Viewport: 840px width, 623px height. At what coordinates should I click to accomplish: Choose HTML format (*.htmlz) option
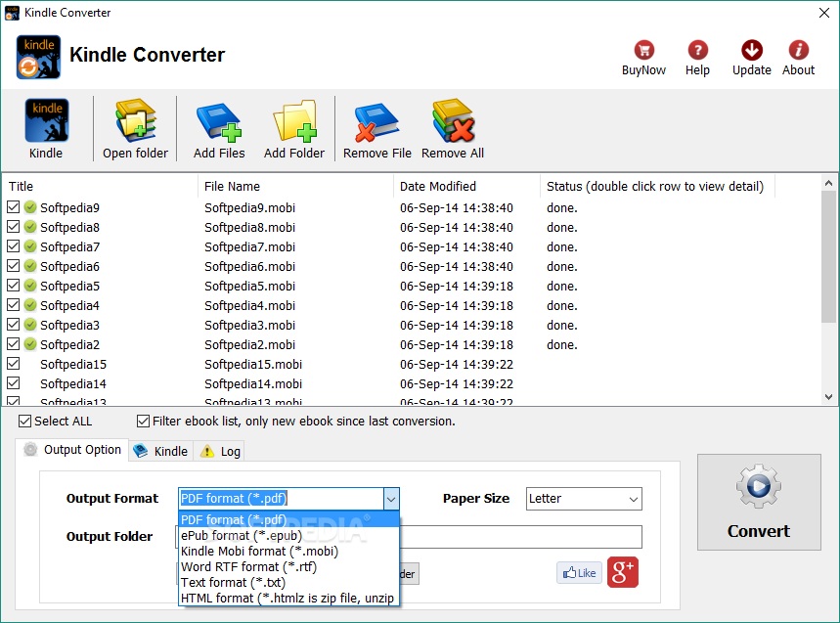coord(289,598)
